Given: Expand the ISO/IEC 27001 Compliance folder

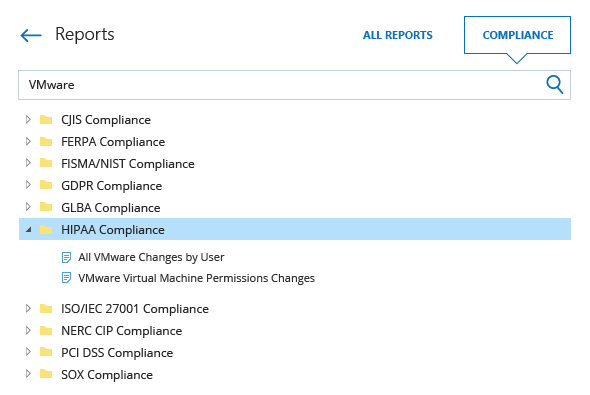Looking at the screenshot, I should click(x=28, y=308).
